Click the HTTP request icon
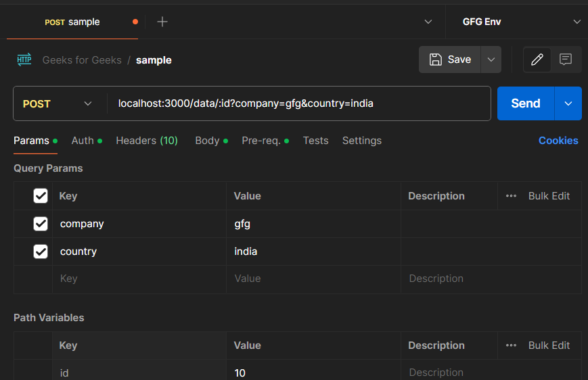Screen dimensions: 588x380 [x=24, y=60]
